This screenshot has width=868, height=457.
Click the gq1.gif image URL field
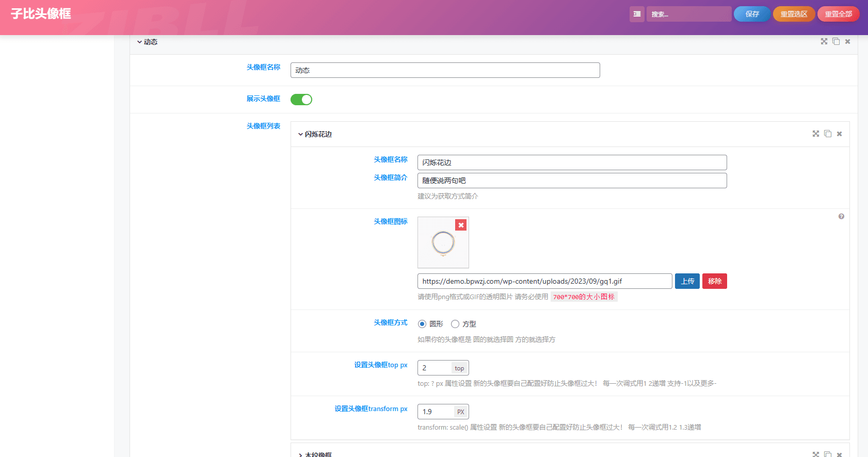[544, 281]
